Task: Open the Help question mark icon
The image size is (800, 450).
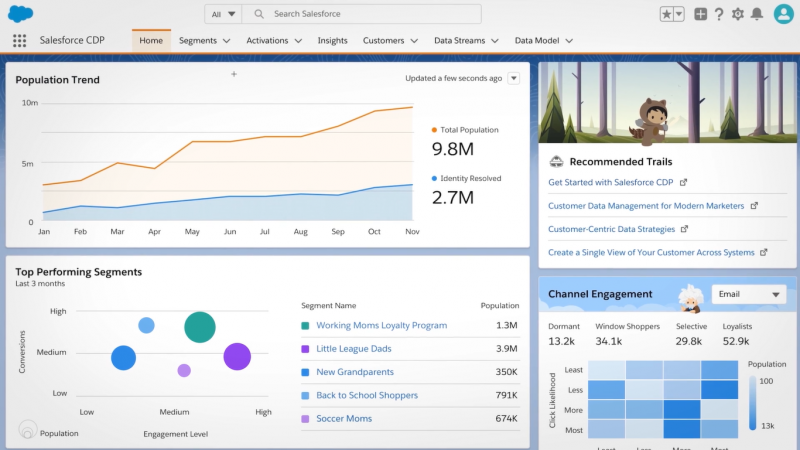Action: pos(719,14)
